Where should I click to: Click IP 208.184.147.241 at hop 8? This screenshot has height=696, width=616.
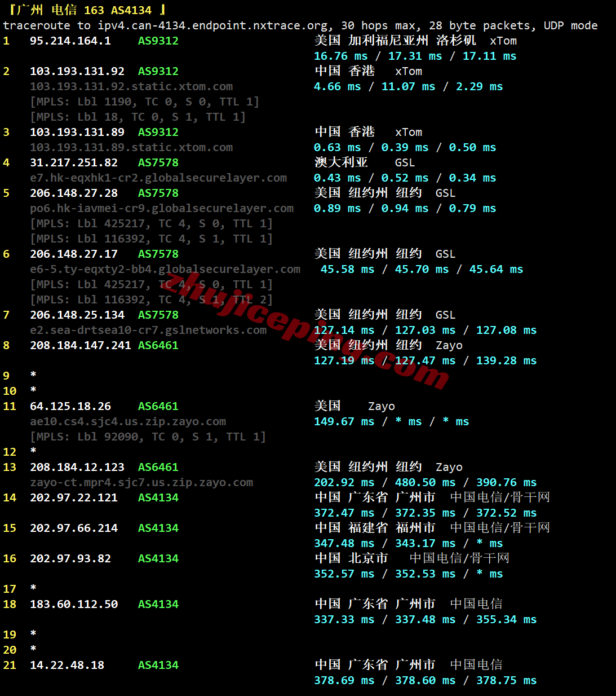pyautogui.click(x=81, y=345)
